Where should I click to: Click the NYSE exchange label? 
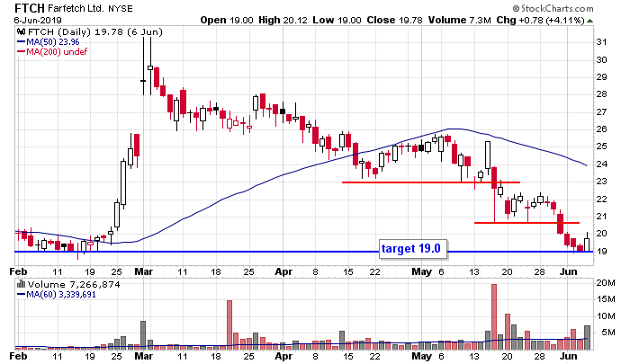[x=120, y=8]
